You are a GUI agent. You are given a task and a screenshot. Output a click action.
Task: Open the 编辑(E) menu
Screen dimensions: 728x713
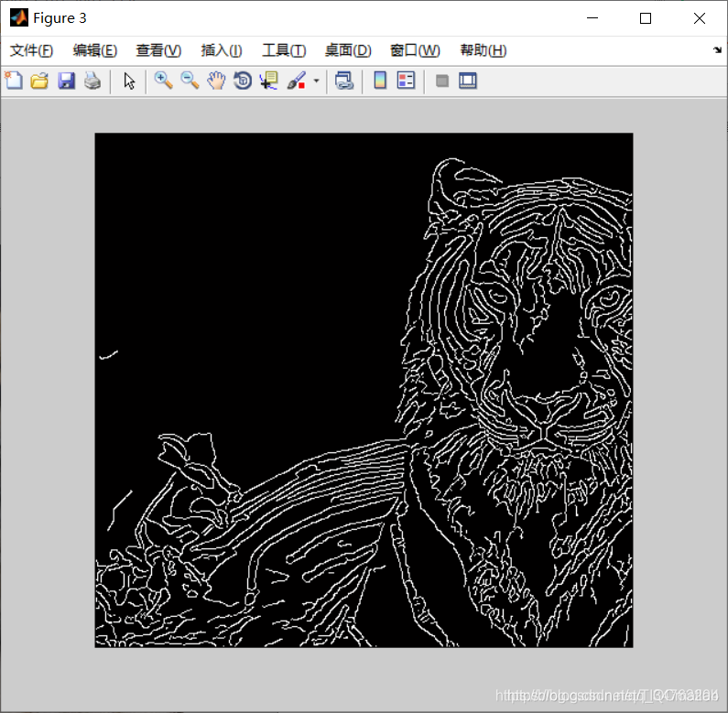(94, 50)
